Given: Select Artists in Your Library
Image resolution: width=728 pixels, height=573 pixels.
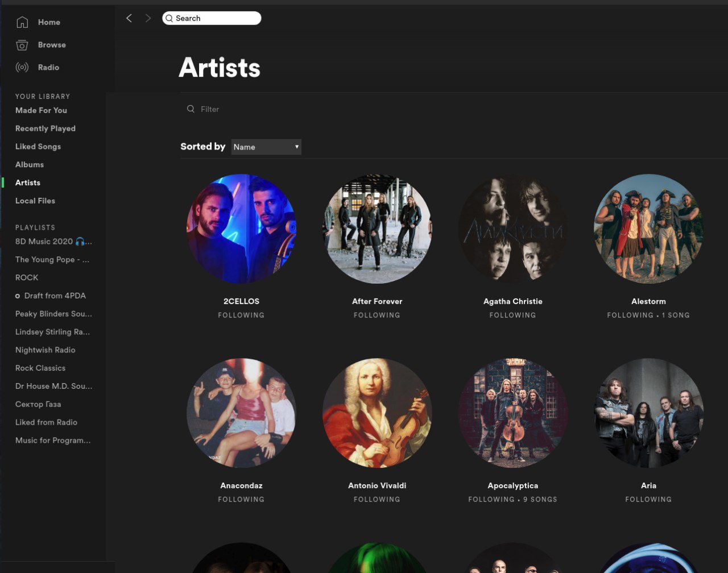Looking at the screenshot, I should pos(28,182).
